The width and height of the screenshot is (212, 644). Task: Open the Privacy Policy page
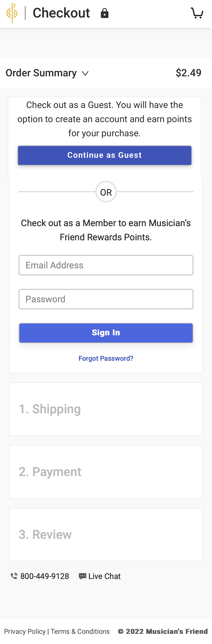(25, 631)
